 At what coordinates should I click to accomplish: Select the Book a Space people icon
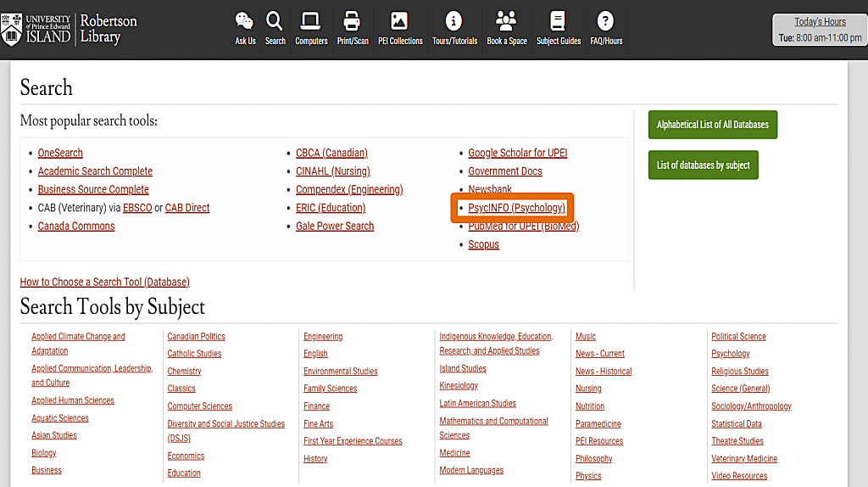[x=506, y=21]
